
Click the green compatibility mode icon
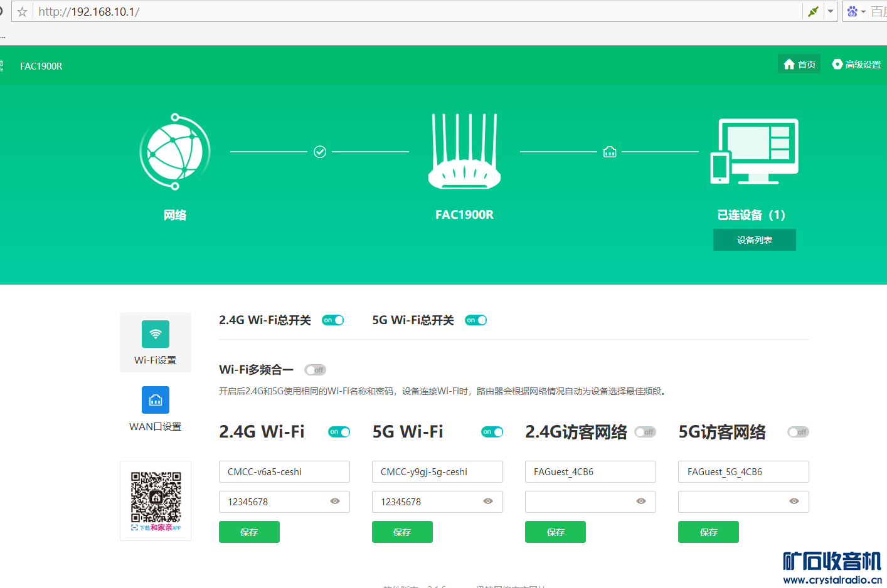point(813,11)
